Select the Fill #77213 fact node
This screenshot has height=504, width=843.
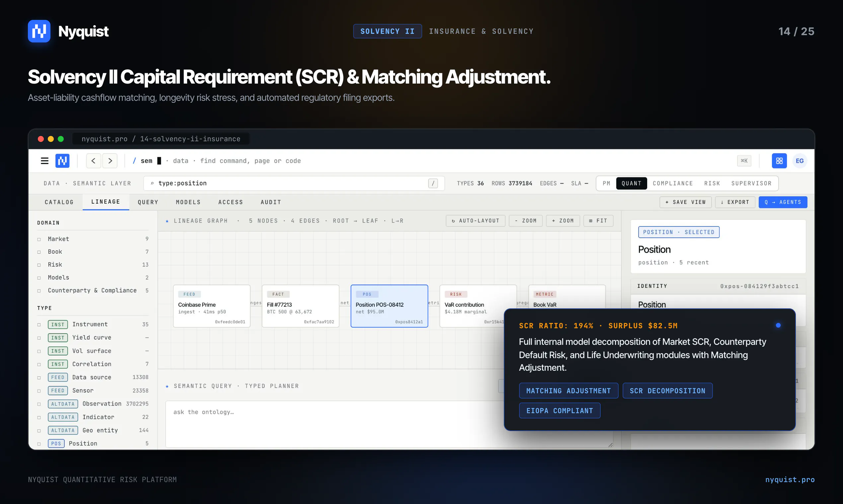[300, 306]
